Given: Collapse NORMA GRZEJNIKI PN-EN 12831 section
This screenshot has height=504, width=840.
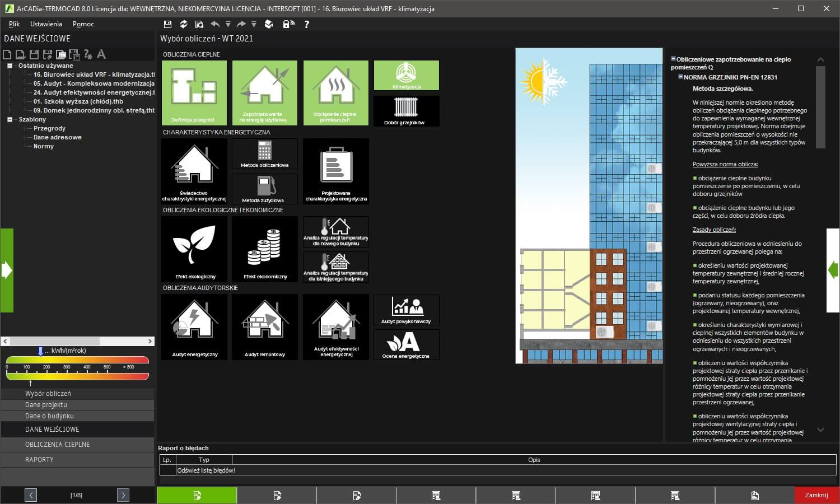Looking at the screenshot, I should click(x=680, y=77).
